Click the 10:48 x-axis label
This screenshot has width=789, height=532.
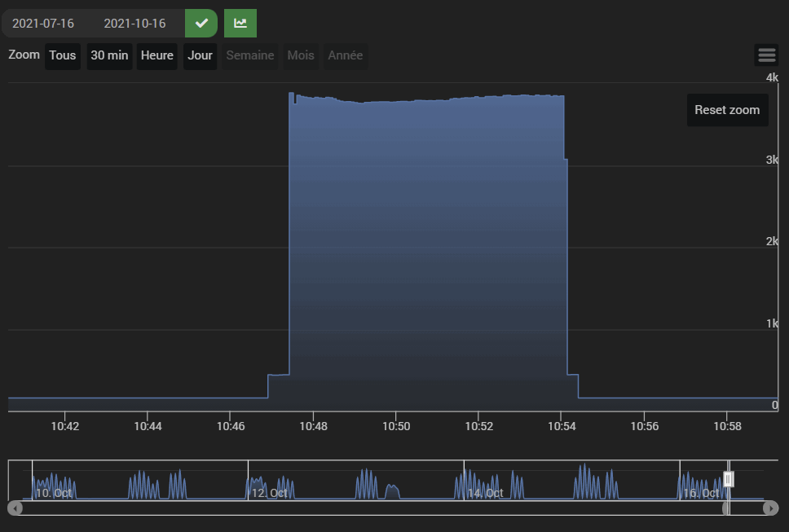[x=313, y=426]
